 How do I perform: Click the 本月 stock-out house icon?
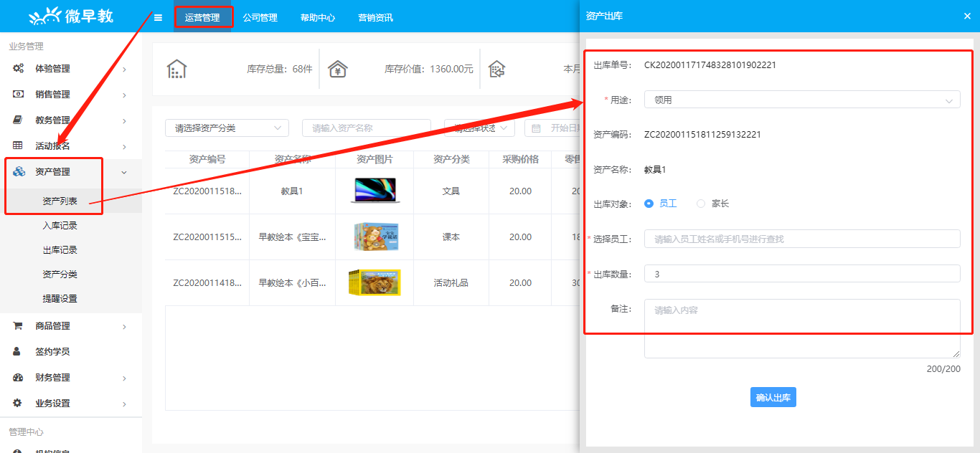[497, 69]
